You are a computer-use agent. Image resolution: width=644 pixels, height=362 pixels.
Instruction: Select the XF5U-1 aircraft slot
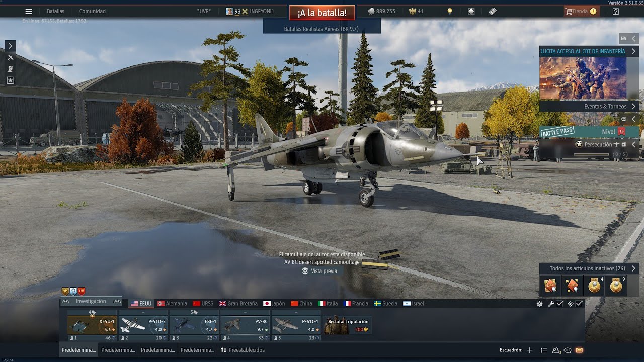pyautogui.click(x=92, y=325)
